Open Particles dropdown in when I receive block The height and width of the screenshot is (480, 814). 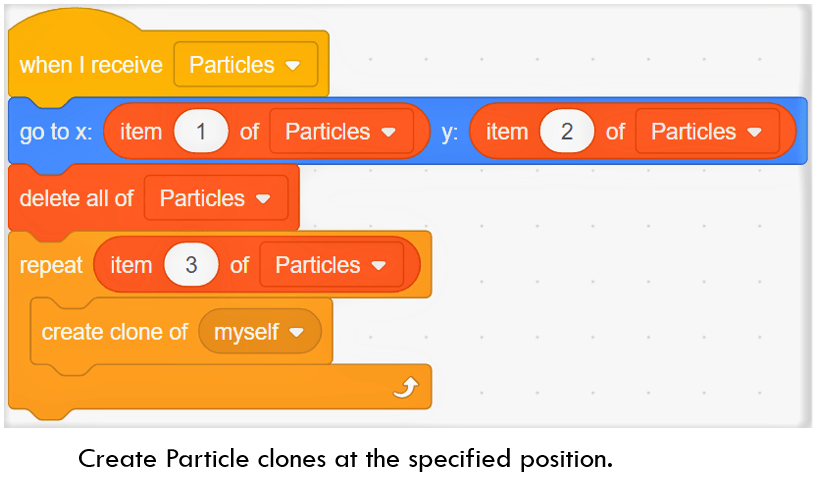point(245,65)
